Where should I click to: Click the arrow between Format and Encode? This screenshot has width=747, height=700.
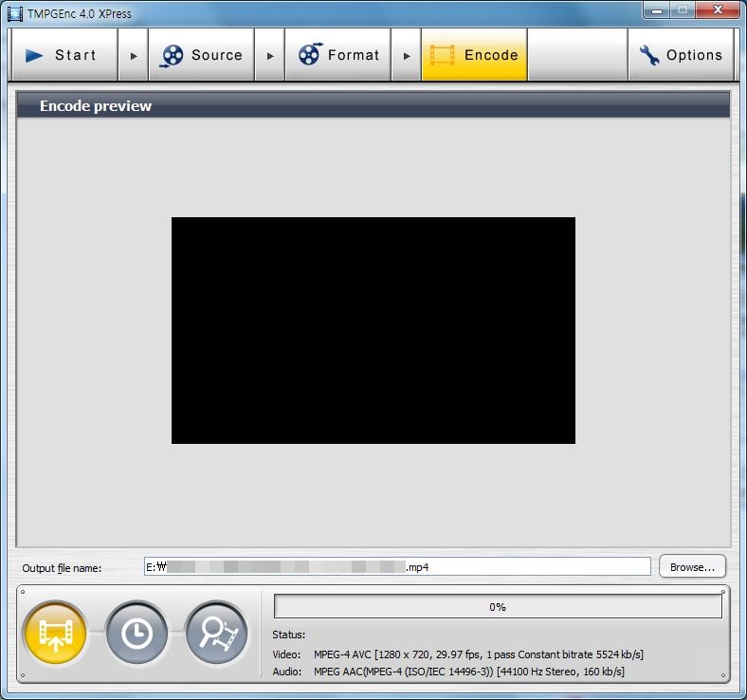click(x=407, y=56)
